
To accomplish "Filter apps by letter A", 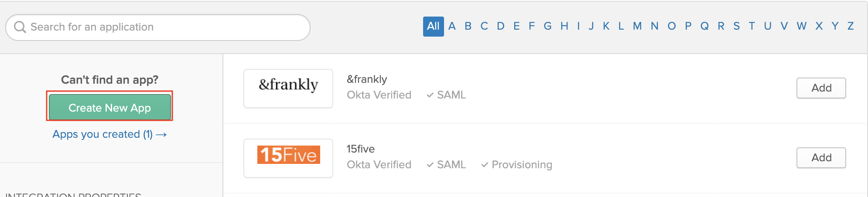I will (x=452, y=26).
